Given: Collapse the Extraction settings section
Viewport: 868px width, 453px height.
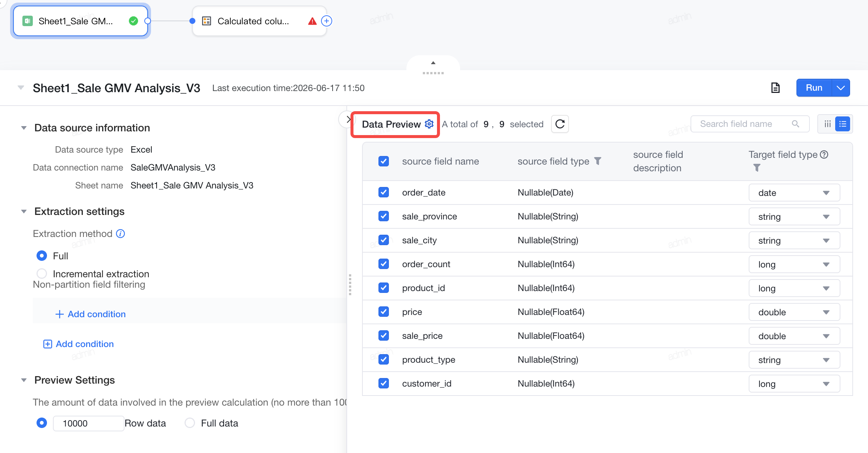Looking at the screenshot, I should (24, 211).
